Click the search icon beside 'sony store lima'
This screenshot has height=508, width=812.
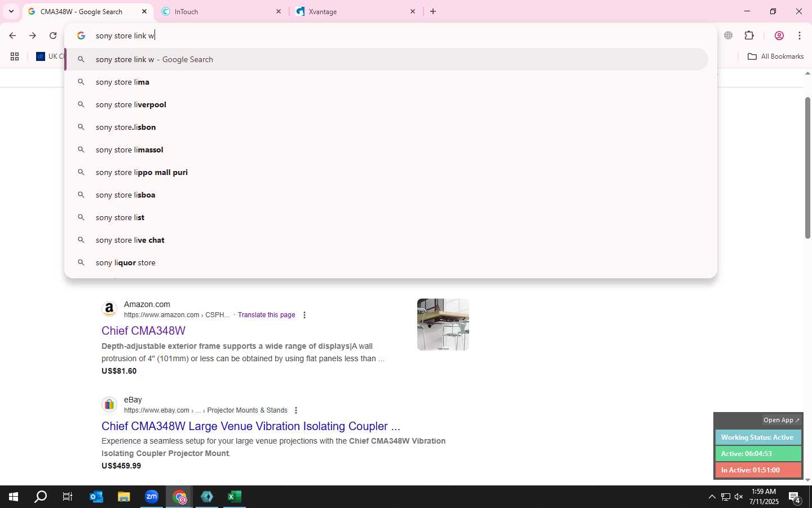click(x=81, y=82)
